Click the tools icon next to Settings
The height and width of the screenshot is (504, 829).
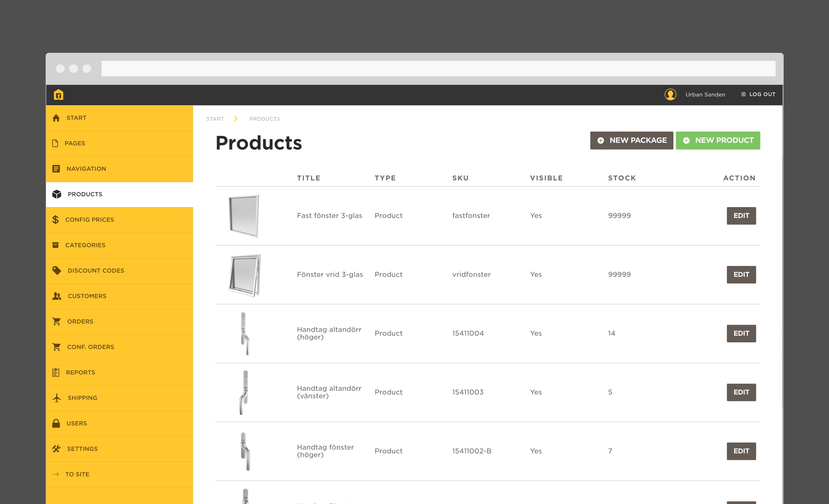56,449
